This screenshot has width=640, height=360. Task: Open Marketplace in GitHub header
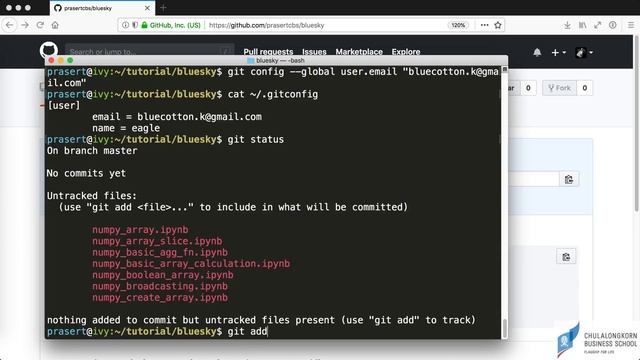[x=359, y=52]
